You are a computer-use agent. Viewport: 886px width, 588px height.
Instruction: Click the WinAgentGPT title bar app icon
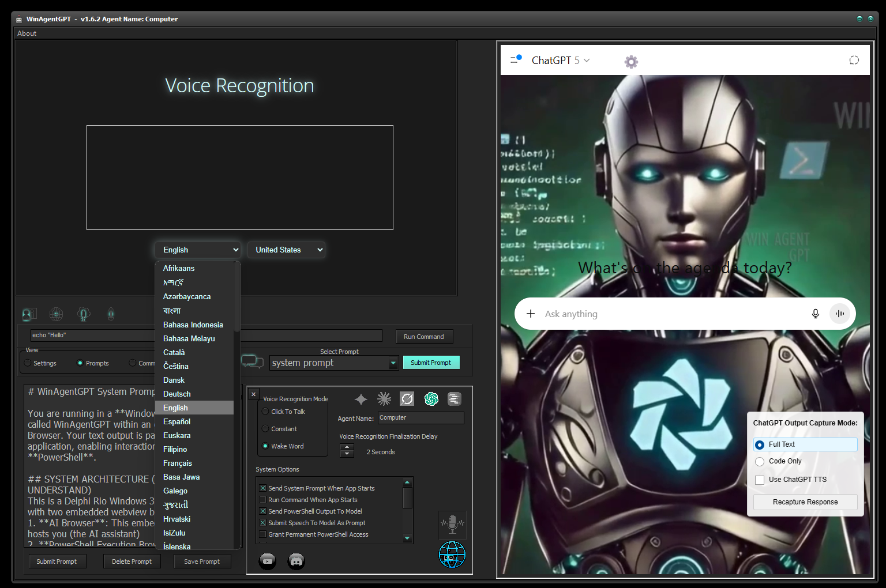click(19, 19)
